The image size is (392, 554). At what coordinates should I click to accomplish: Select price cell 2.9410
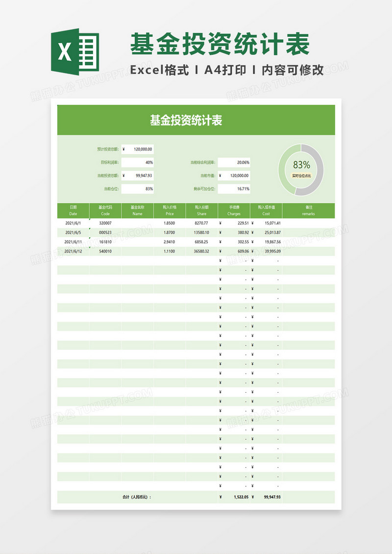click(170, 242)
